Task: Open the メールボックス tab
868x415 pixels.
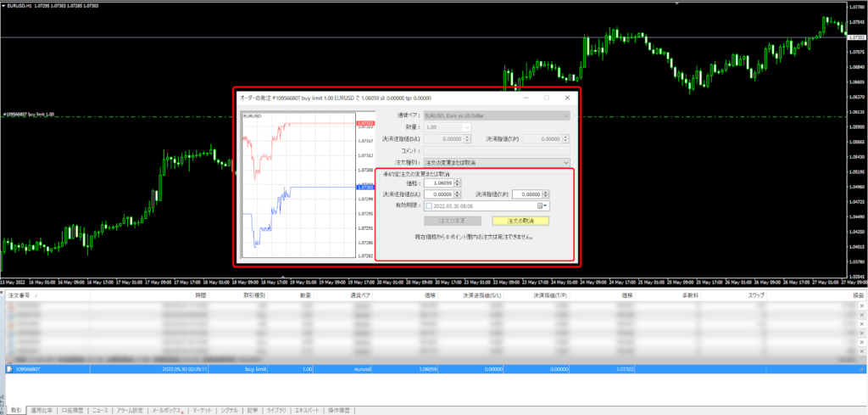Action: (167, 411)
